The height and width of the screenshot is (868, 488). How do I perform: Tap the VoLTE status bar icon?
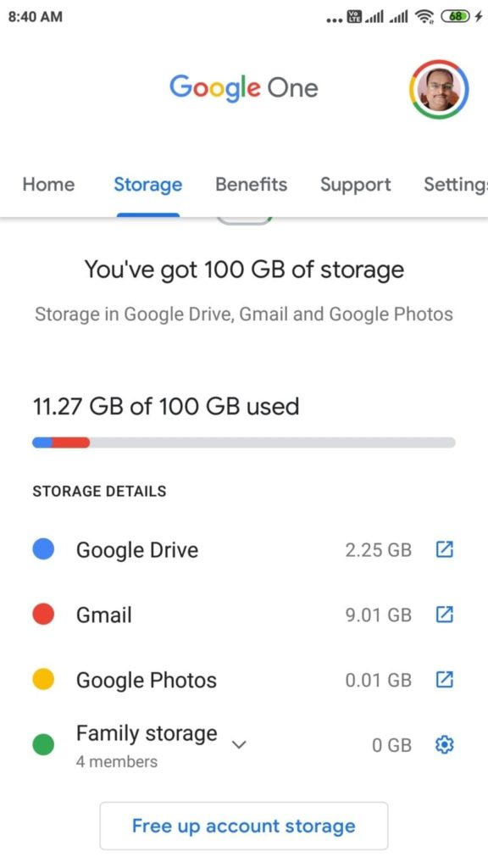(x=353, y=17)
